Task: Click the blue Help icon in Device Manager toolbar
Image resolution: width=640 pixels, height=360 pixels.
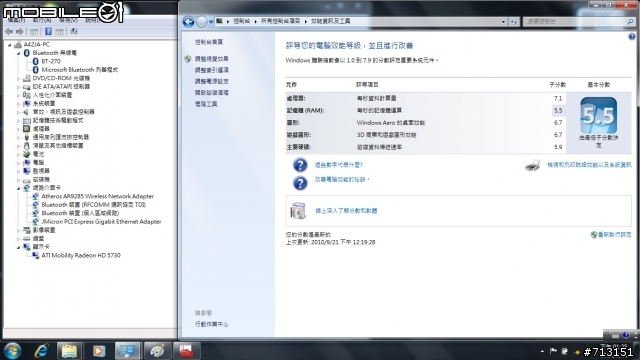Action: click(48, 31)
